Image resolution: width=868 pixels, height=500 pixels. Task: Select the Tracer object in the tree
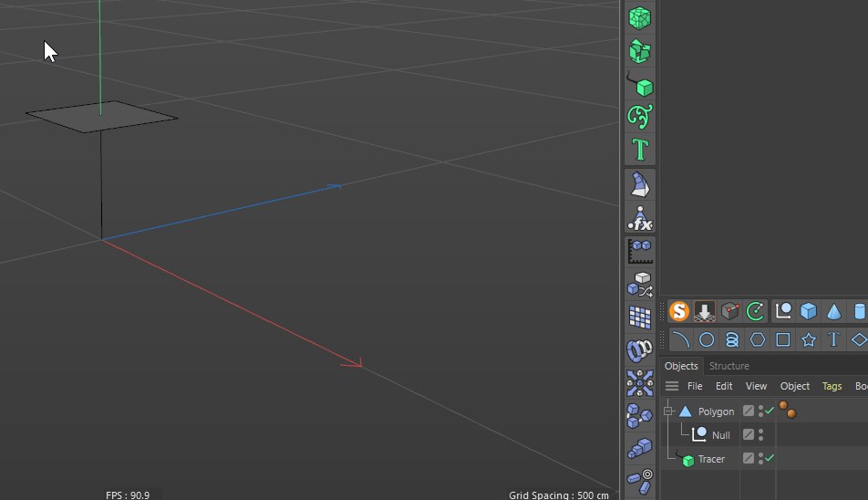tap(711, 459)
